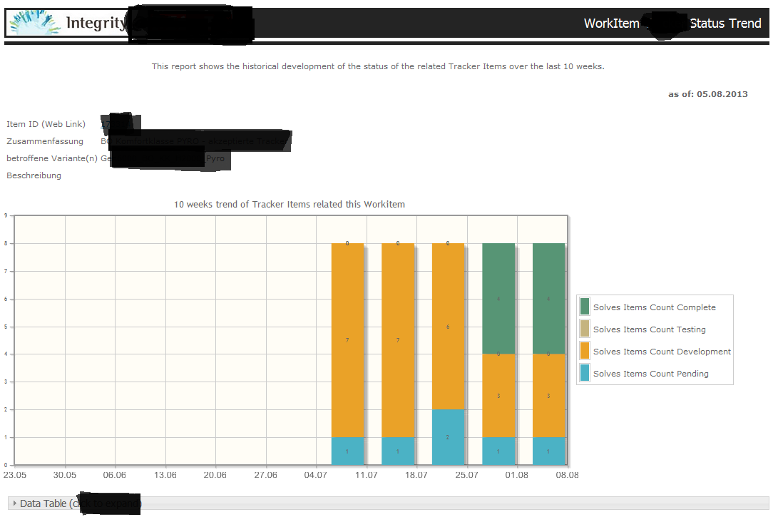The width and height of the screenshot is (773, 532).
Task: Select 'Solves Items Count Development' legend label
Action: 662,352
